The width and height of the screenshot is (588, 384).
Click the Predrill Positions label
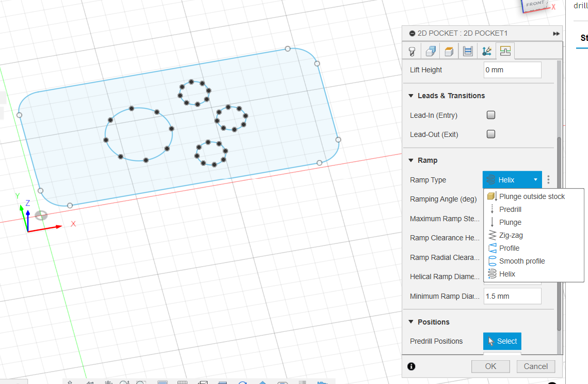436,341
